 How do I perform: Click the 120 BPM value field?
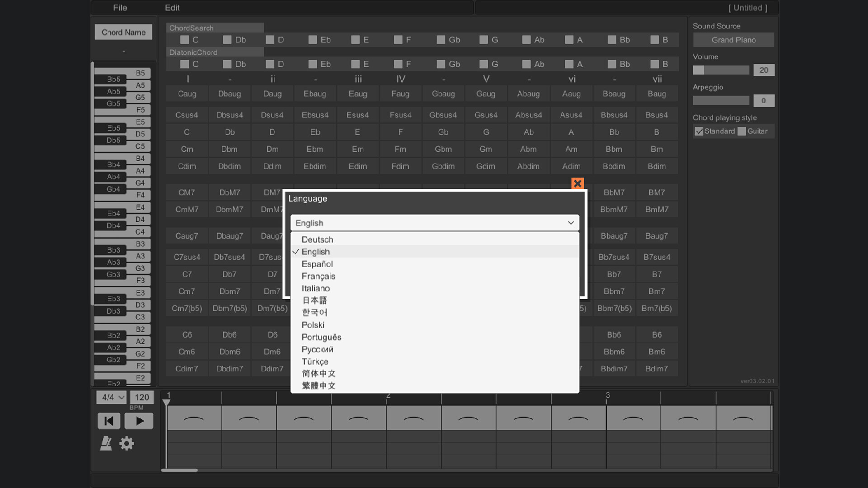tap(142, 398)
